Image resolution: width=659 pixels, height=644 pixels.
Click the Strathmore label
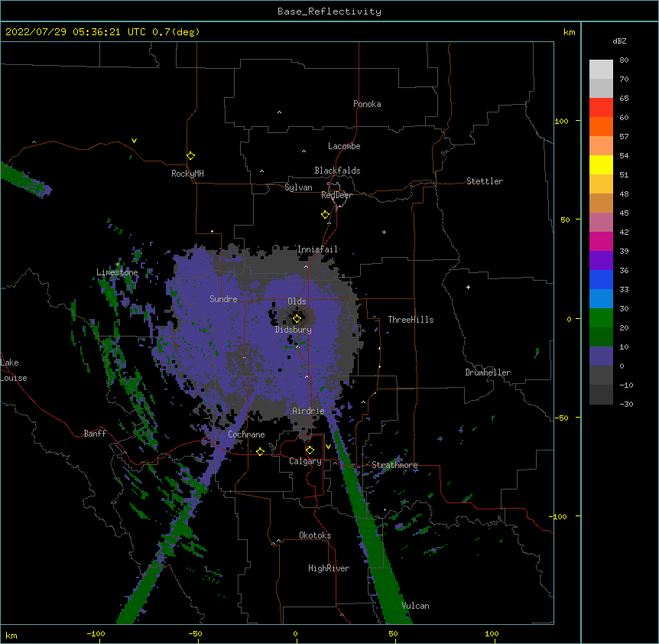point(394,465)
